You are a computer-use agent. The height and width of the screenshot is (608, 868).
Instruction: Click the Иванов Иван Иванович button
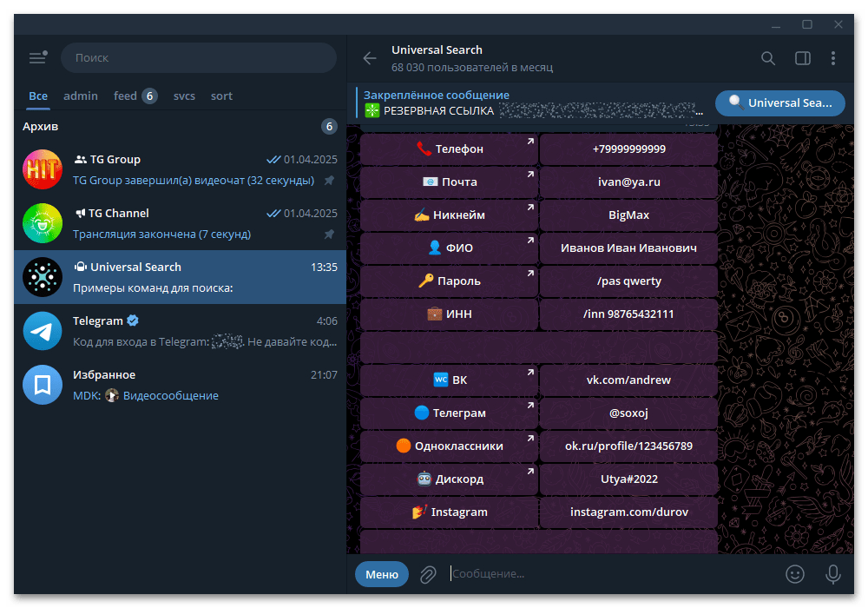(628, 248)
